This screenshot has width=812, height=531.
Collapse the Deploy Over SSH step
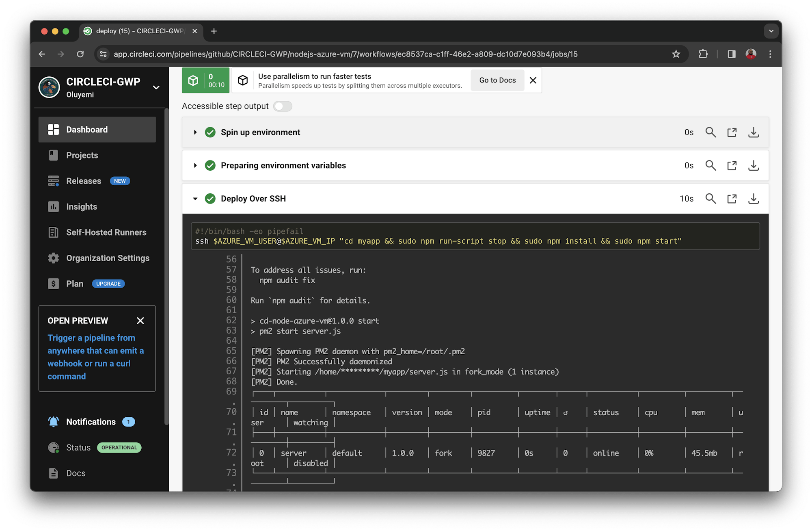coord(195,199)
